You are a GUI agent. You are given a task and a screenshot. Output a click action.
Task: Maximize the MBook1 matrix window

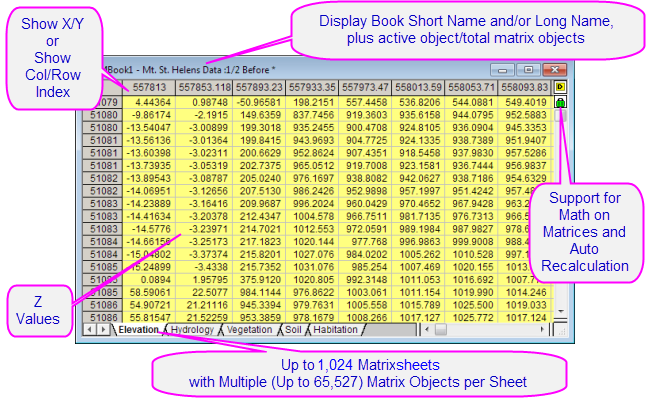(x=528, y=72)
